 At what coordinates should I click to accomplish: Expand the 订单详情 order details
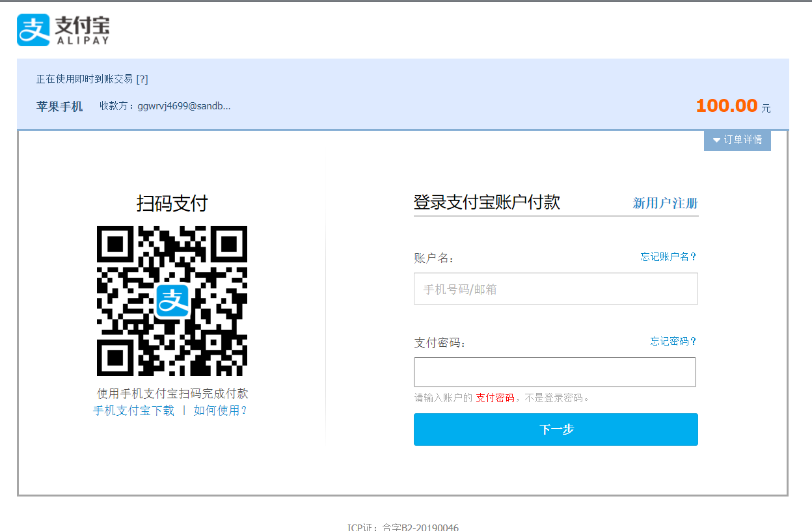pos(737,140)
